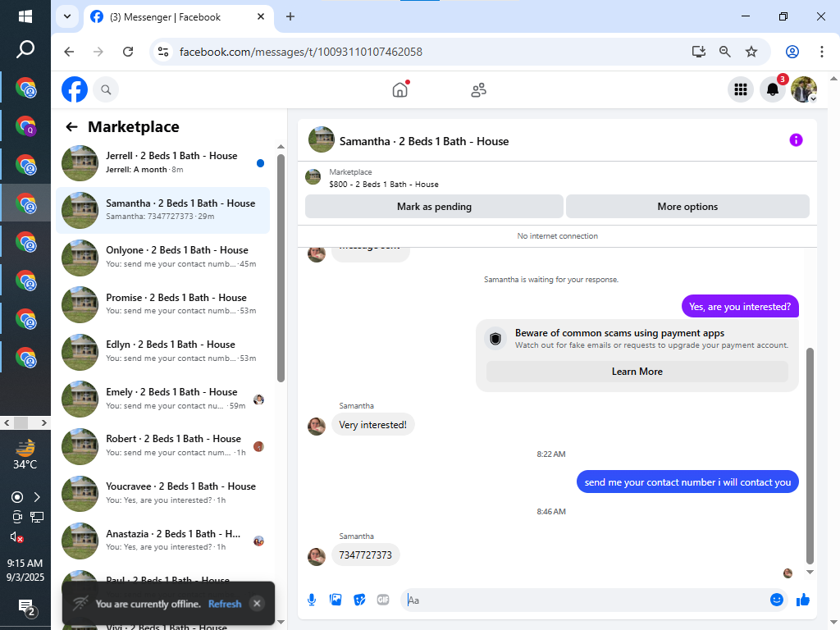Show hidden tray icons chevron
Viewport: 840px width, 630px height.
point(37,497)
